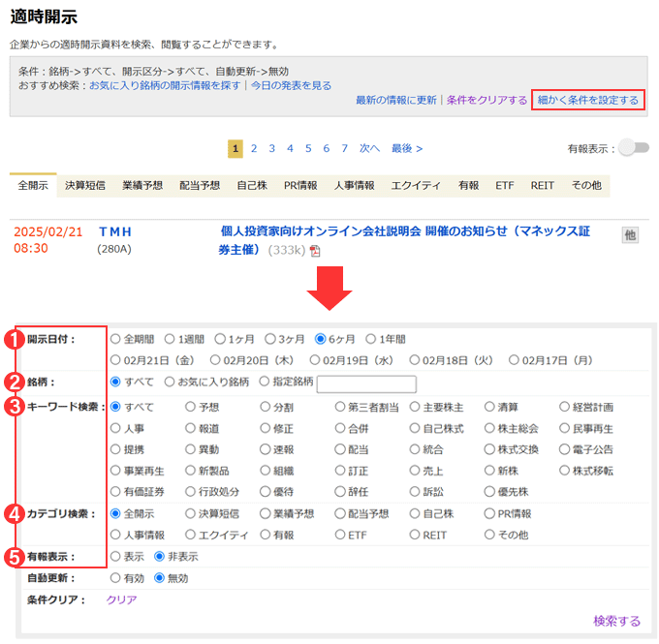Open 今日の発表を見る link
659x644 pixels.
[x=292, y=85]
